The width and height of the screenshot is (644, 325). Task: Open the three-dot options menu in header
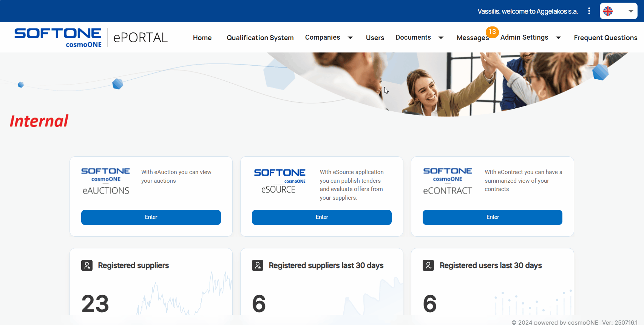[589, 11]
